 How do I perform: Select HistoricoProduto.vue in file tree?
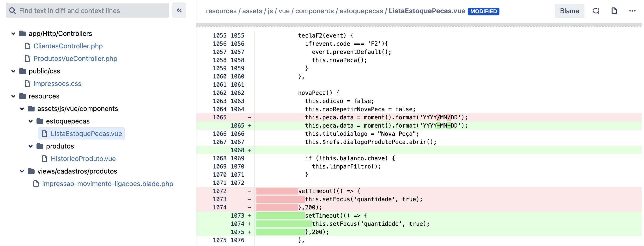coord(83,159)
